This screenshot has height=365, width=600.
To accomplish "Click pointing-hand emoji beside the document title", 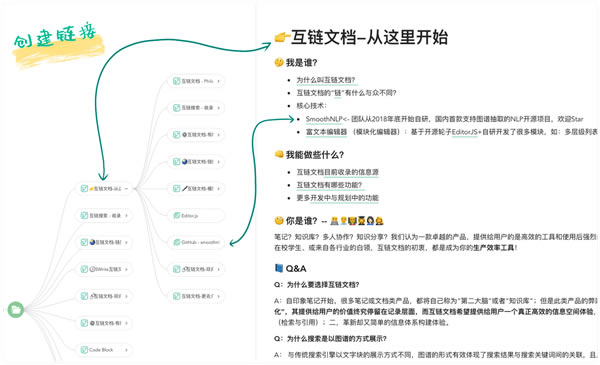I will point(282,37).
